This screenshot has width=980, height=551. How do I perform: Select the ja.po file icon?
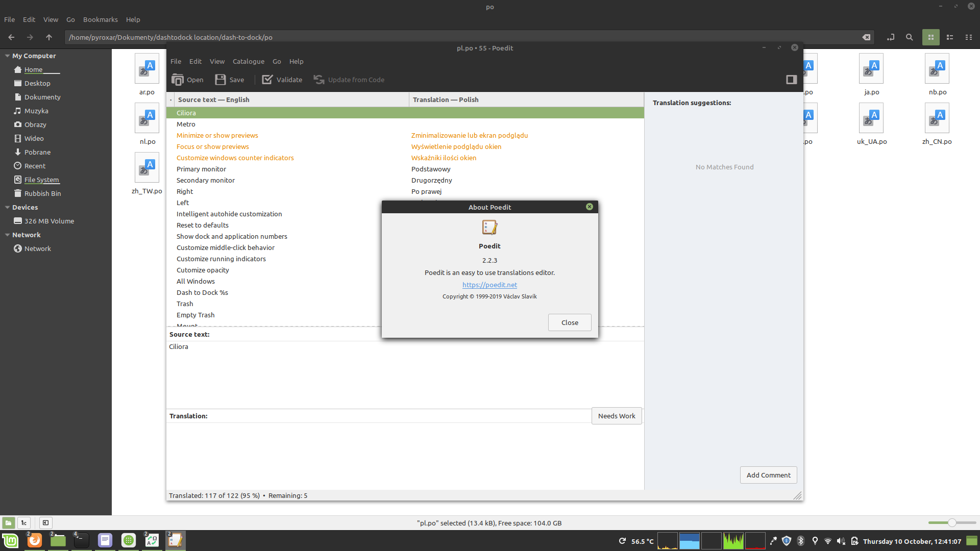[871, 69]
